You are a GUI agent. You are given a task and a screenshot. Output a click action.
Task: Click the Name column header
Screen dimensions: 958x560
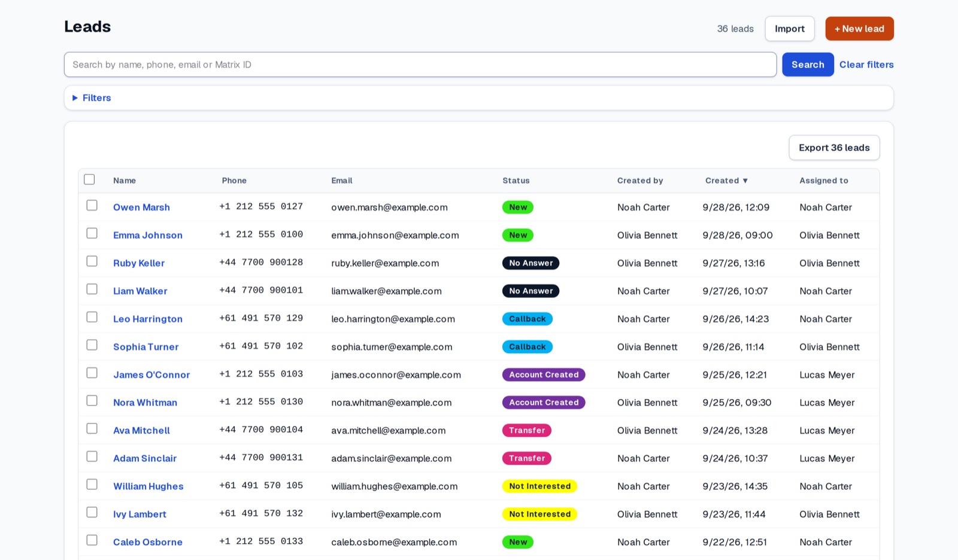point(125,181)
